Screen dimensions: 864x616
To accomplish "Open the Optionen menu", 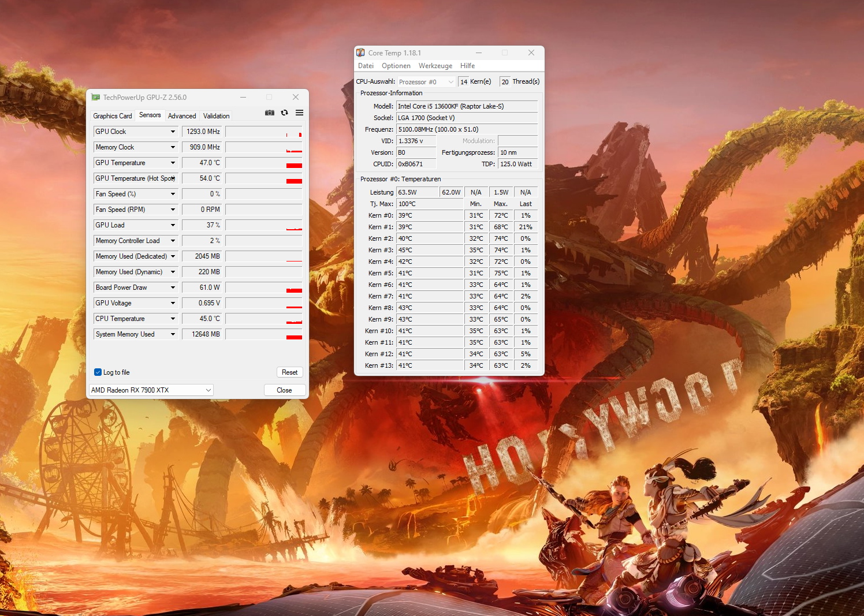I will pyautogui.click(x=396, y=66).
